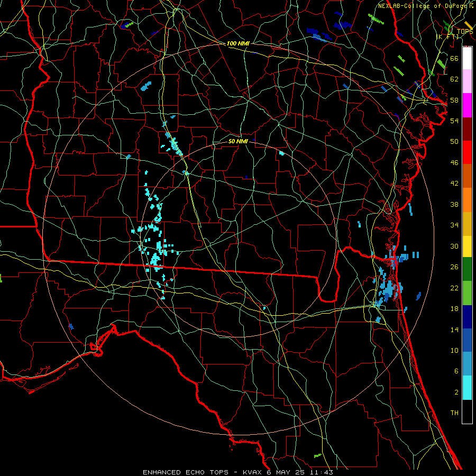
Task: Click the "50 NMI" range ring label
Action: pos(238,141)
